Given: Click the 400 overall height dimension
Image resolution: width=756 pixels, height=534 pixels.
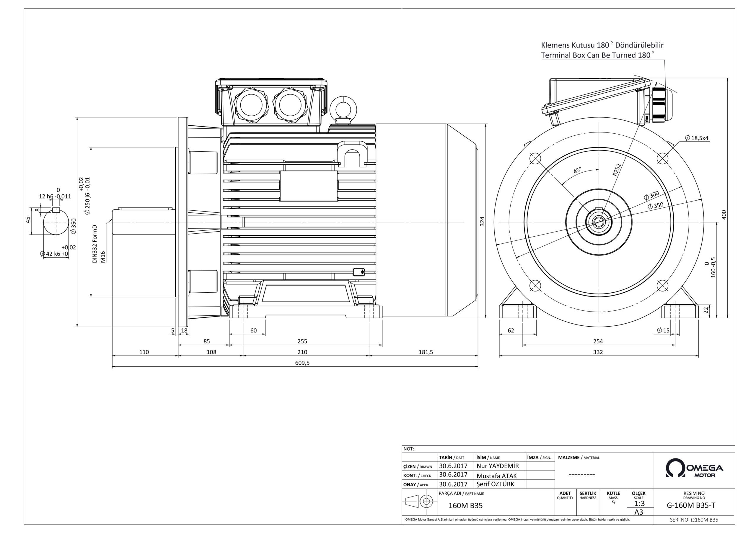Looking at the screenshot, I should click(x=724, y=214).
